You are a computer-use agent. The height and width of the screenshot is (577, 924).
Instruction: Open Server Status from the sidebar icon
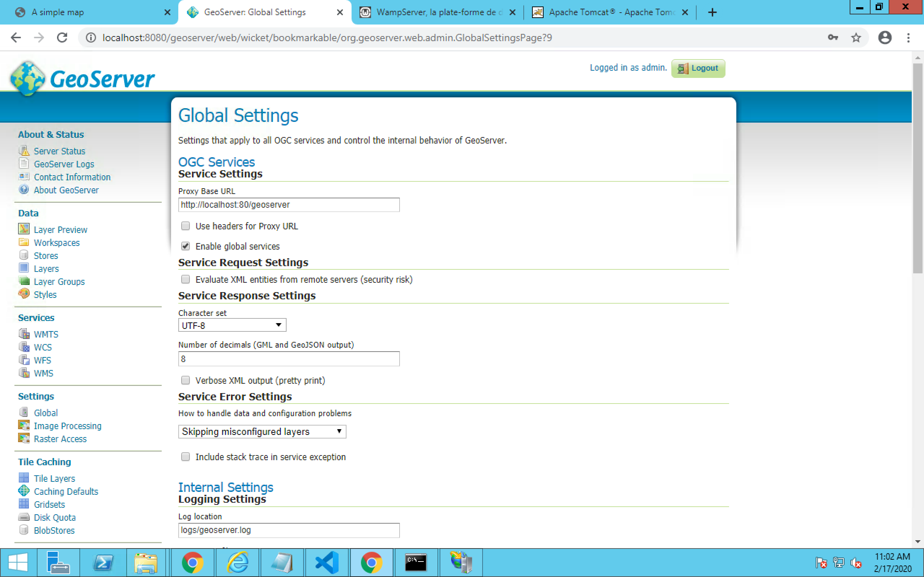[x=25, y=150]
